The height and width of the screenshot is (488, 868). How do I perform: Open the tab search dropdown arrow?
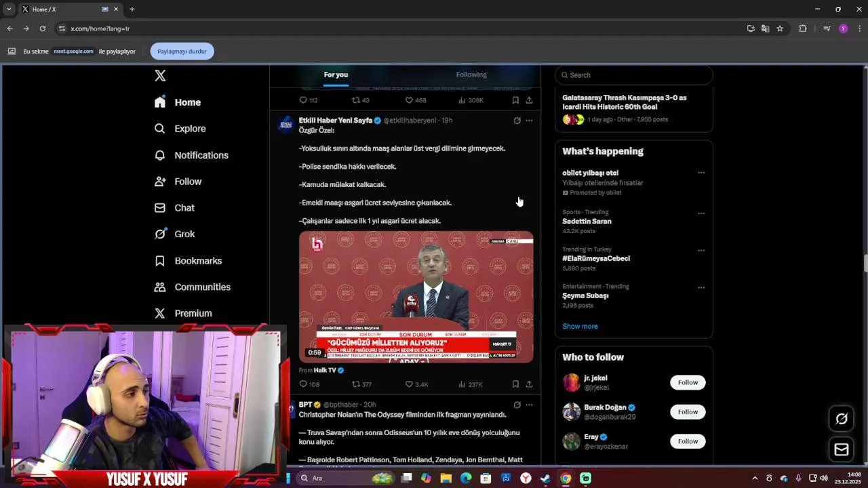[9, 9]
